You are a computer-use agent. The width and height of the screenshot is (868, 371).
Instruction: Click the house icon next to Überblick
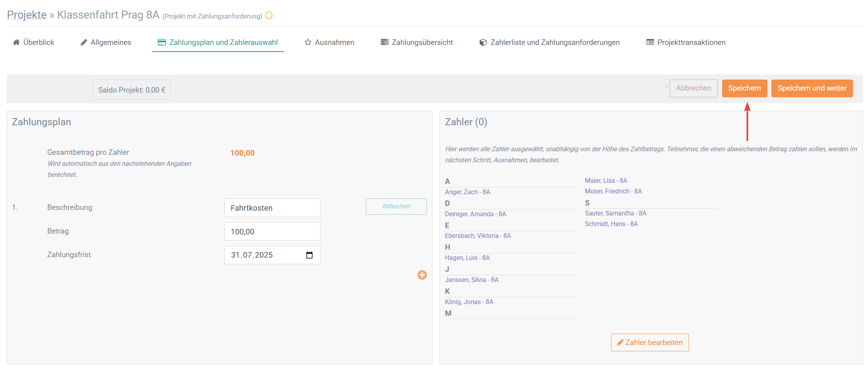[x=16, y=42]
